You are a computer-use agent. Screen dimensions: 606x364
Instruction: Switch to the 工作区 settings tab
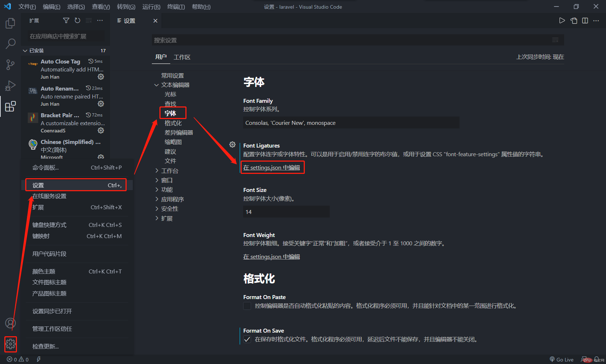pos(182,57)
